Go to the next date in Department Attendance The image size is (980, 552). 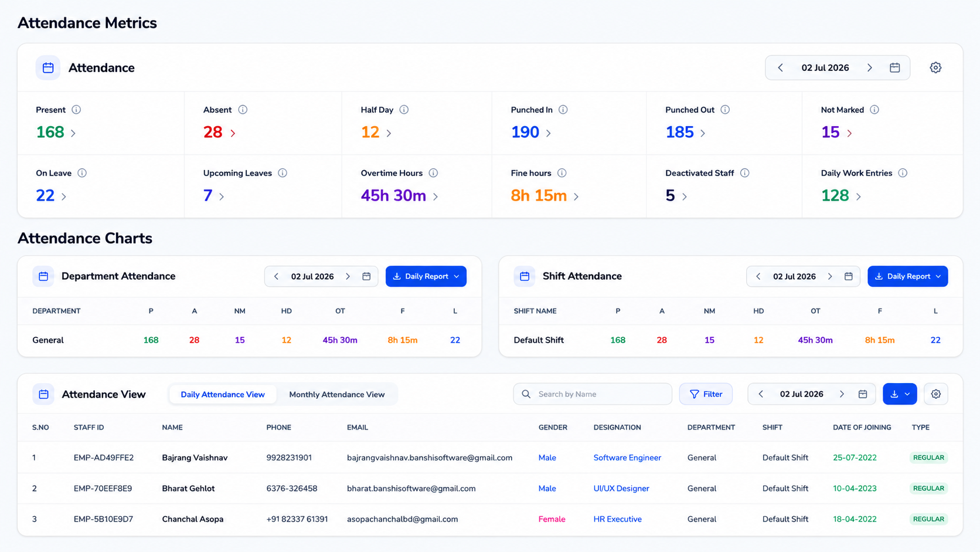[x=348, y=276]
